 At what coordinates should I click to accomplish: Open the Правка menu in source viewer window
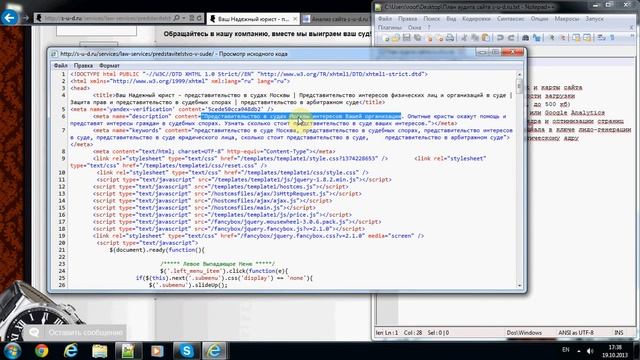(x=83, y=65)
